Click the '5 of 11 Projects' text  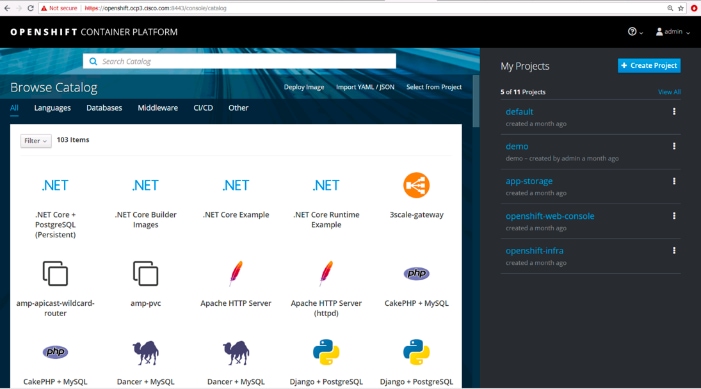coord(523,92)
